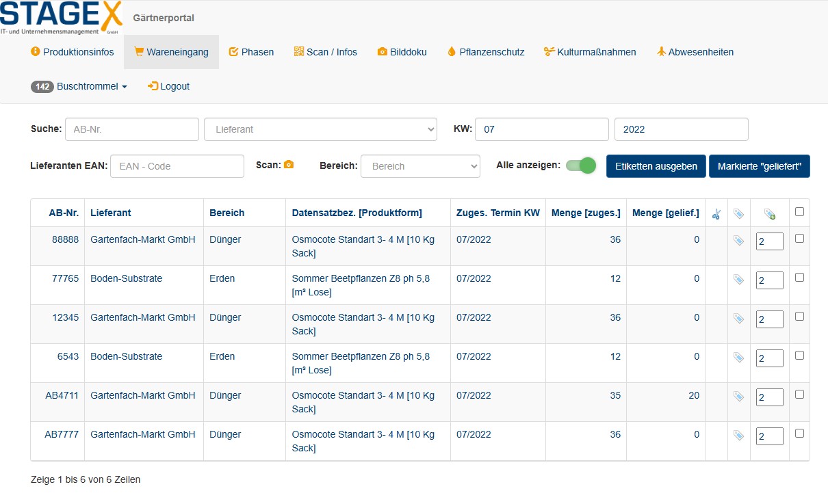The height and width of the screenshot is (504, 828).
Task: Open the Lieferant dropdown
Action: tap(320, 129)
